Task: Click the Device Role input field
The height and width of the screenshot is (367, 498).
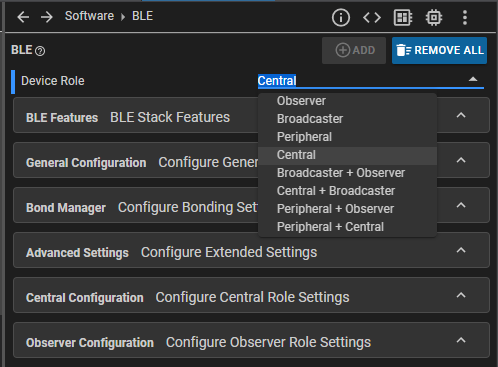Action: point(371,81)
